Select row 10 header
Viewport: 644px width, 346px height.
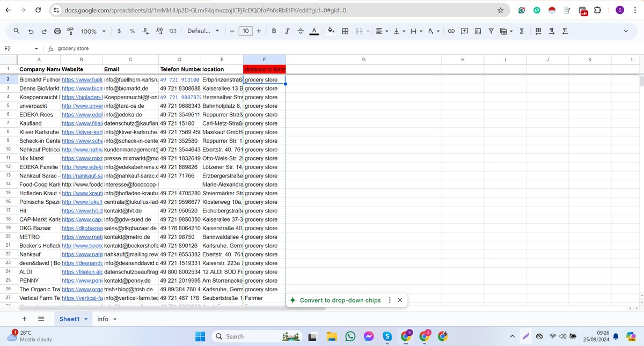point(8,149)
